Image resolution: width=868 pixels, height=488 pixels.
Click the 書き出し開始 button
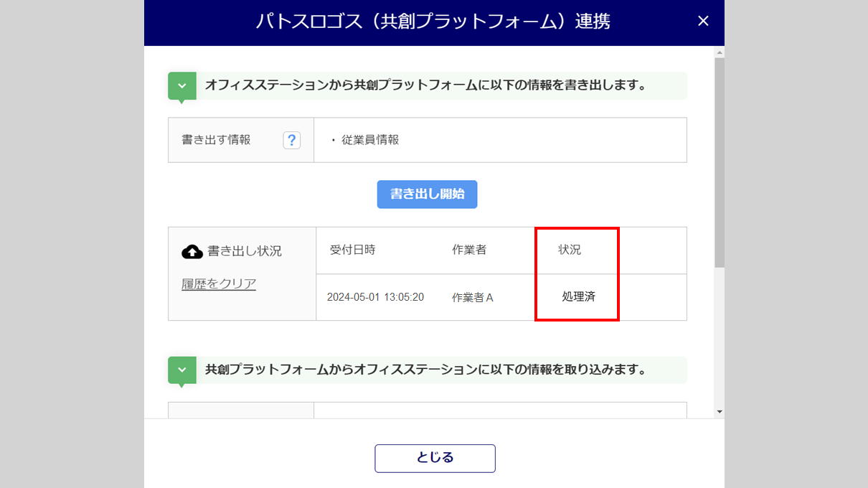pos(427,194)
